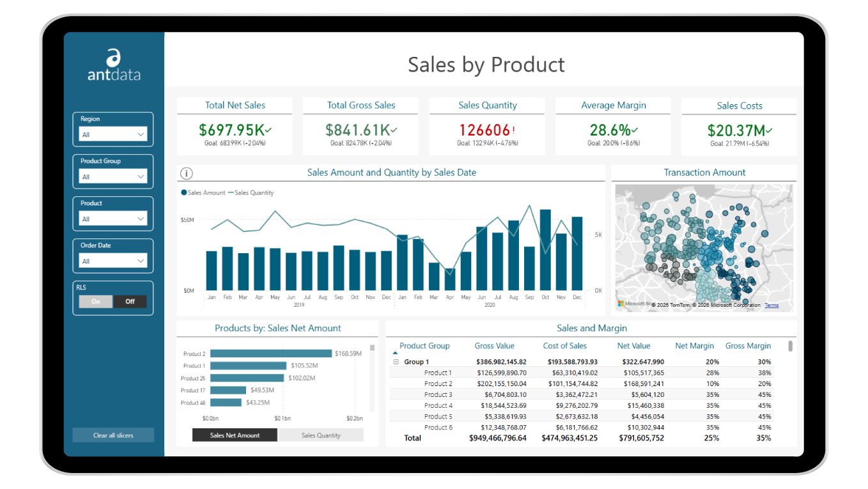Viewport: 868px width, 489px height.
Task: Open the info icon on the Sales Amount chart
Action: pyautogui.click(x=186, y=173)
